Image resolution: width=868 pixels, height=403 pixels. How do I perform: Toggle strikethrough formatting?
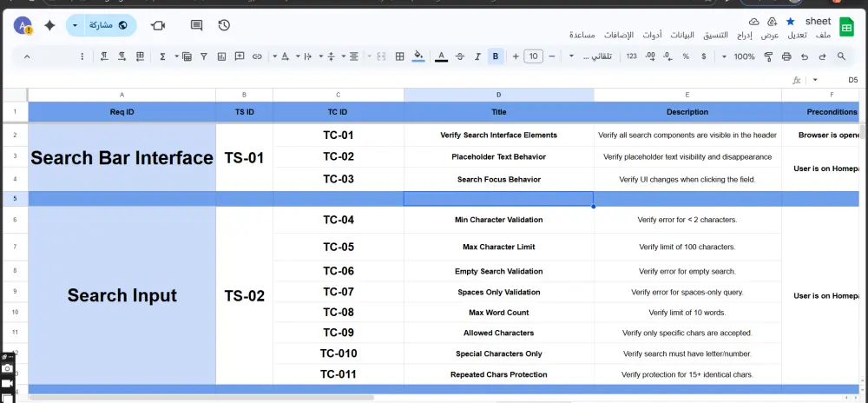pos(459,56)
